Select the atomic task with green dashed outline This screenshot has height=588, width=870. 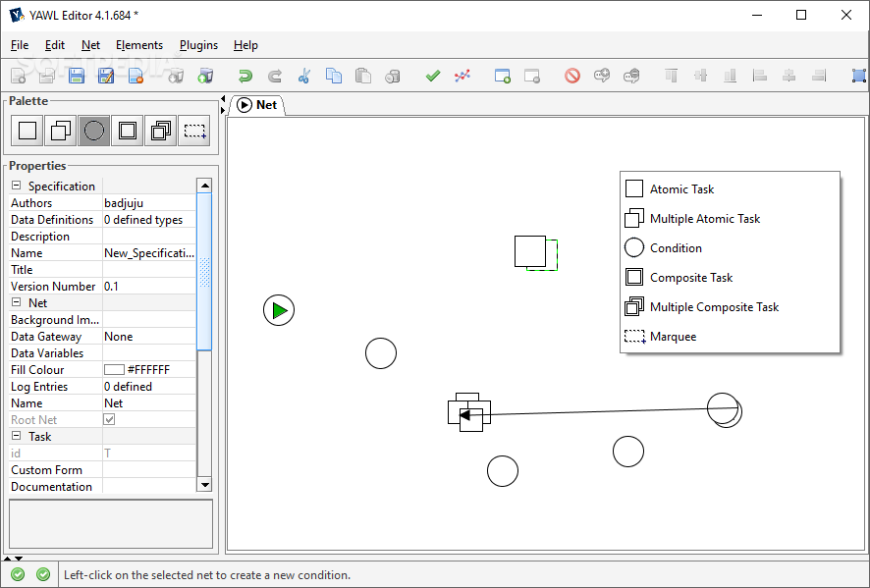point(536,253)
